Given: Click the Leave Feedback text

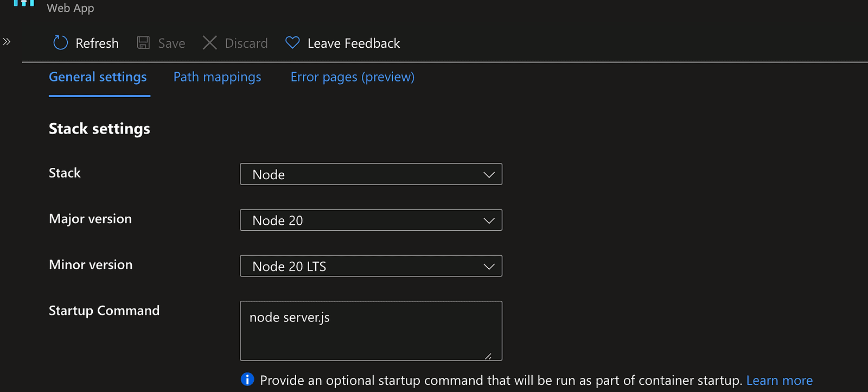Looking at the screenshot, I should 353,43.
